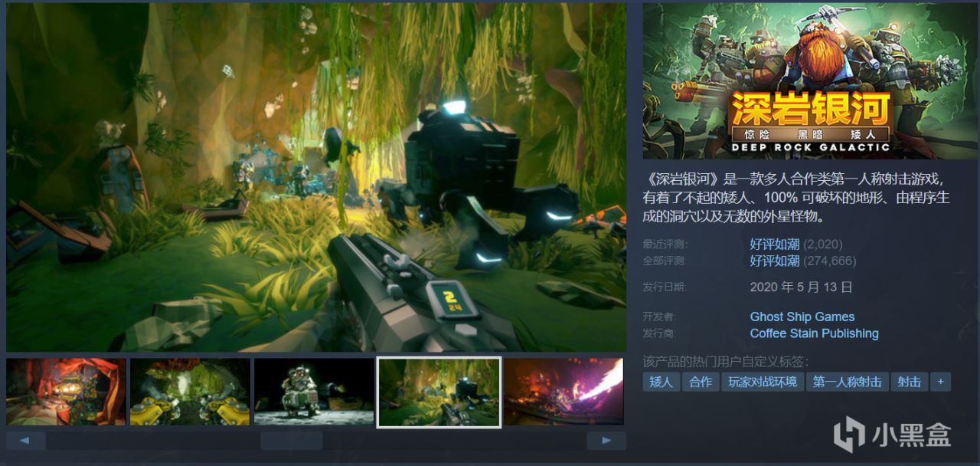This screenshot has width=980, height=466.
Task: Click the 发行商 label
Action: coord(660,334)
